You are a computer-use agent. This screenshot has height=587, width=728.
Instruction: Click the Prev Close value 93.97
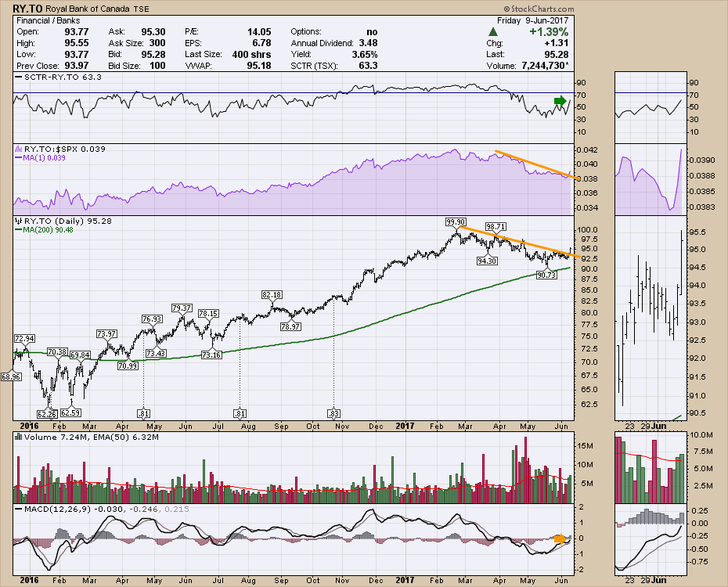(x=76, y=66)
